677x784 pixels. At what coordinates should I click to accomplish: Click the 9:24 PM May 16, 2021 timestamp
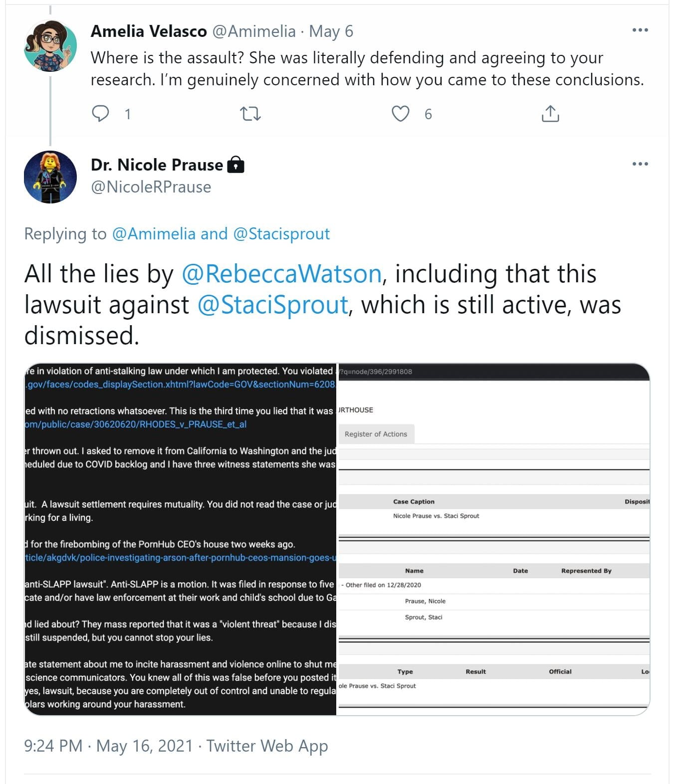(108, 746)
